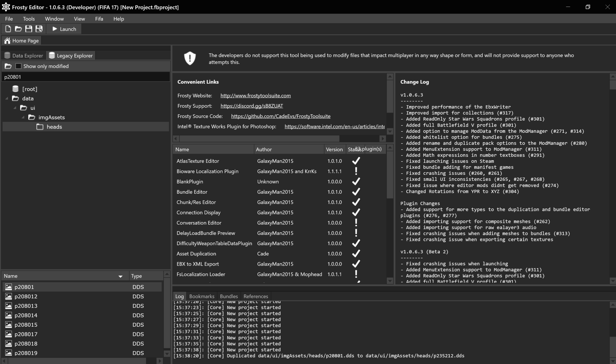The height and width of the screenshot is (364, 616).
Task: Click the Save Project disk icon
Action: (x=29, y=29)
